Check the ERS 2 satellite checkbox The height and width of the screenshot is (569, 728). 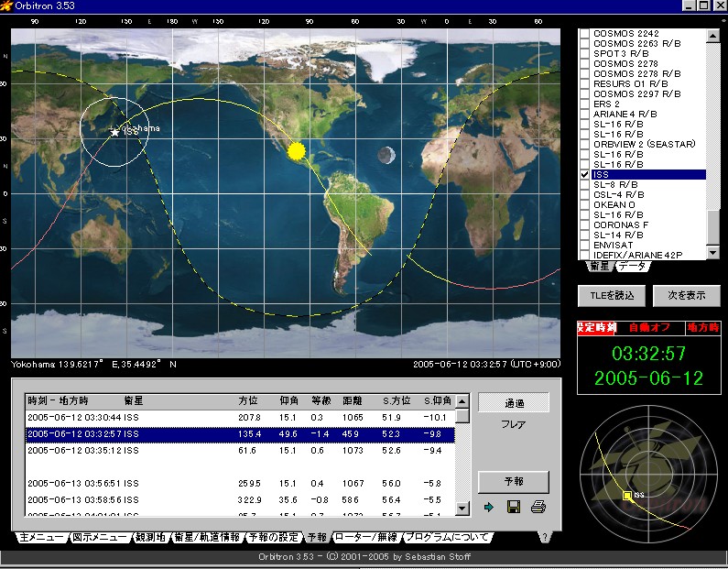point(585,104)
